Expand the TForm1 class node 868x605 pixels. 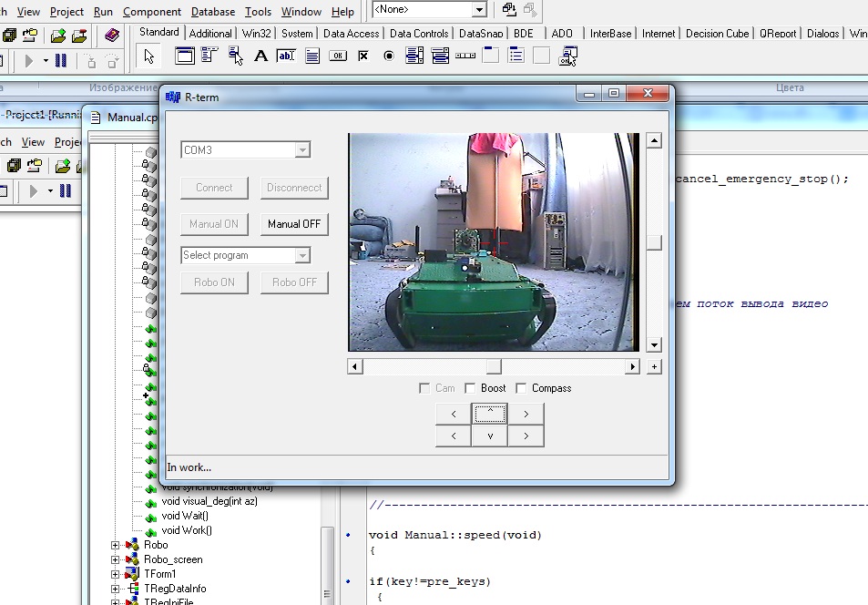(x=116, y=574)
